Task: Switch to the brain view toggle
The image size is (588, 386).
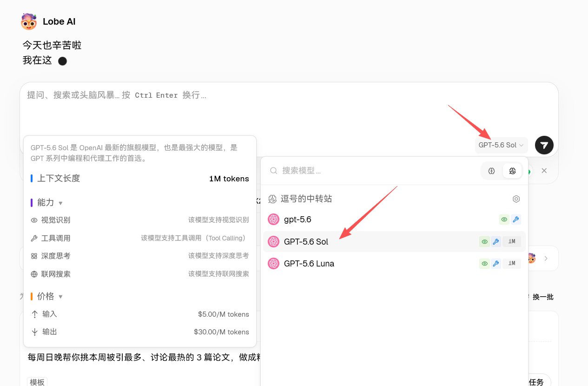Action: [x=492, y=171]
